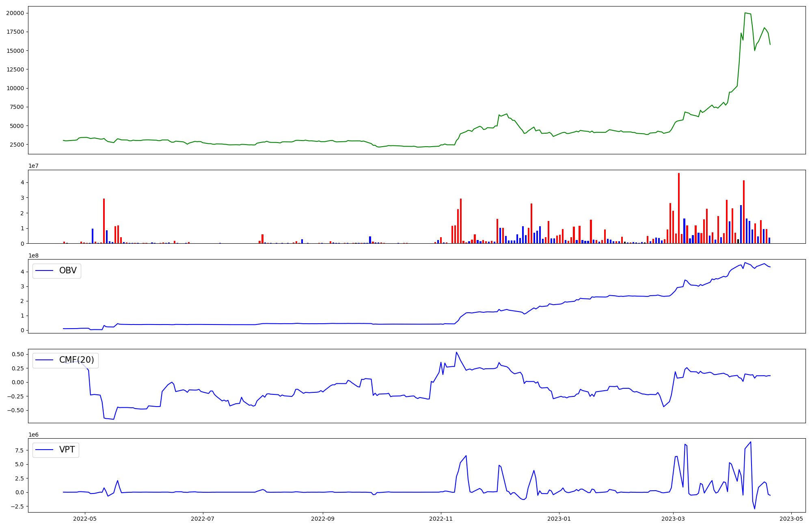Click the green price line peak near 20000
Viewport: 812px width, 528px height.
pos(745,13)
